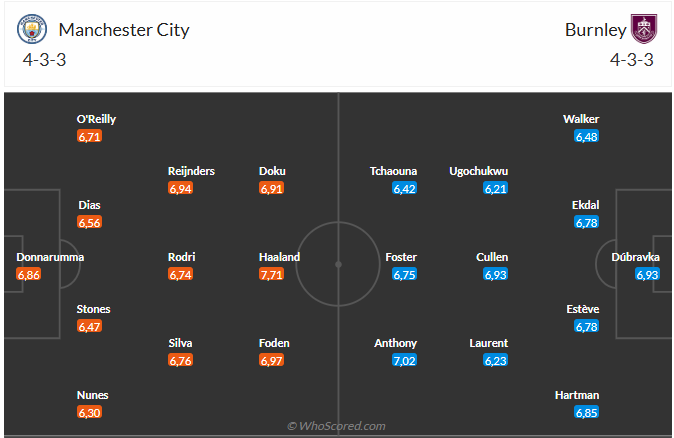Open the Burnley team link
Image resolution: width=674 pixels, height=438 pixels.
595,30
